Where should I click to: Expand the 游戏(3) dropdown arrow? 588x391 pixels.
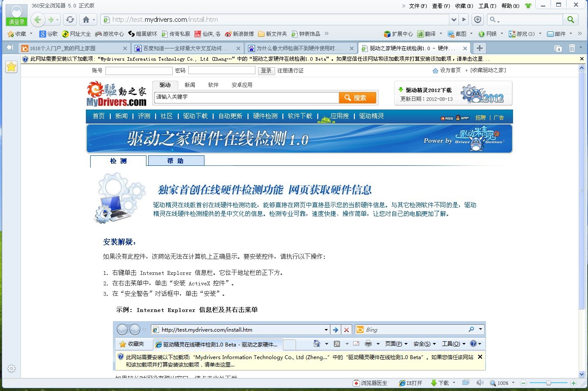(540, 34)
